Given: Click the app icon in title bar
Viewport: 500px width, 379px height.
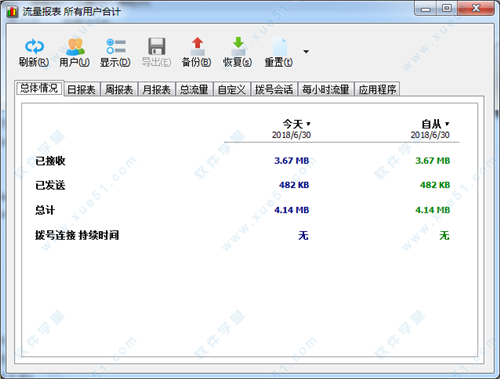Looking at the screenshot, I should coord(12,12).
